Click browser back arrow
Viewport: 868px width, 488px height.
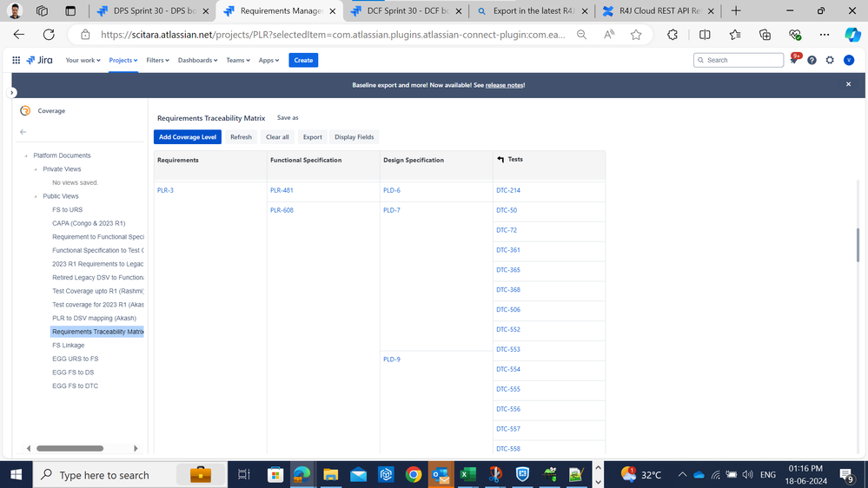[19, 35]
